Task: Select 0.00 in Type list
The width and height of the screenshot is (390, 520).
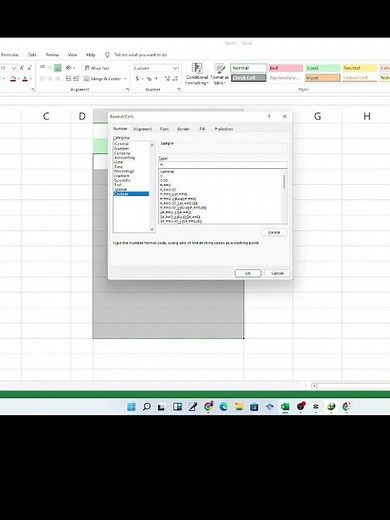Action: [164, 180]
